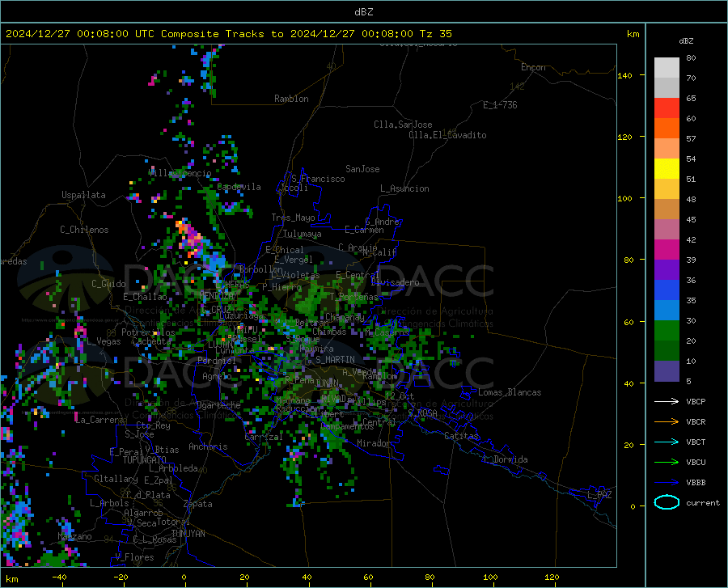This screenshot has width=728, height=588.
Task: Pick the dark orange 57-60 dBZ swatch
Action: tap(667, 129)
